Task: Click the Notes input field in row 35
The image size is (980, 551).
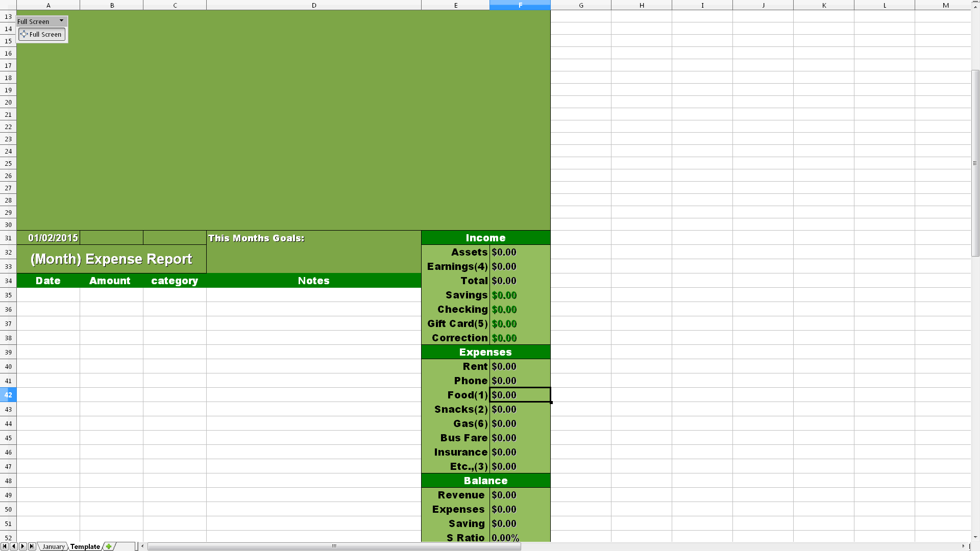Action: [x=314, y=295]
